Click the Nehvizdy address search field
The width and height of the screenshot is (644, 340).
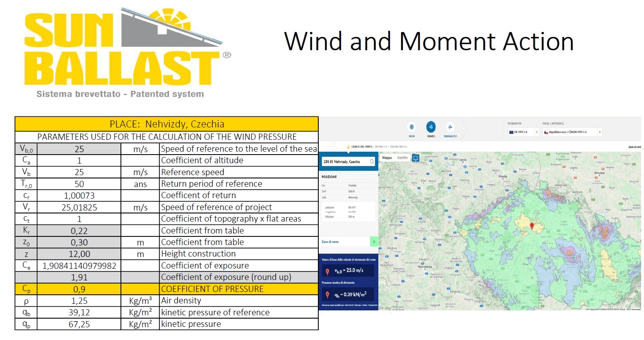345,162
